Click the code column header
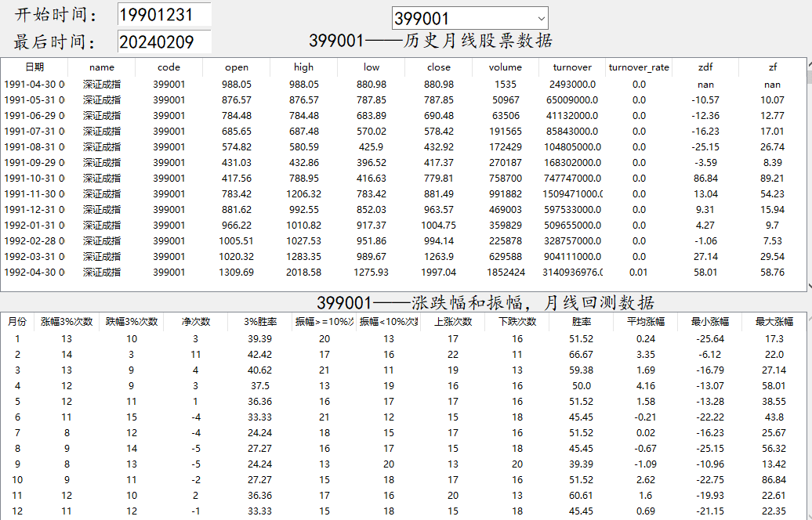 169,67
